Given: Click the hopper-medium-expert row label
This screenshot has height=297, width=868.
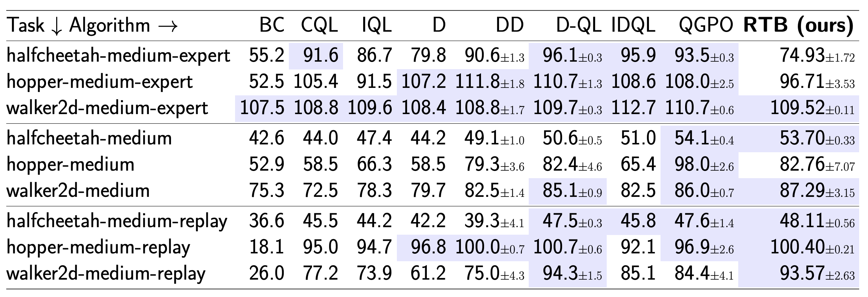Looking at the screenshot, I should tap(99, 82).
